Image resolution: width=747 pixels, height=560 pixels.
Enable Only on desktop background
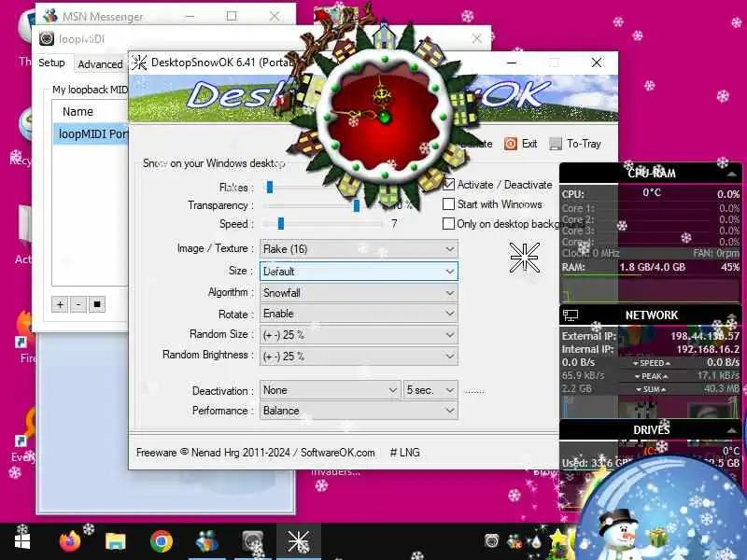click(x=448, y=224)
